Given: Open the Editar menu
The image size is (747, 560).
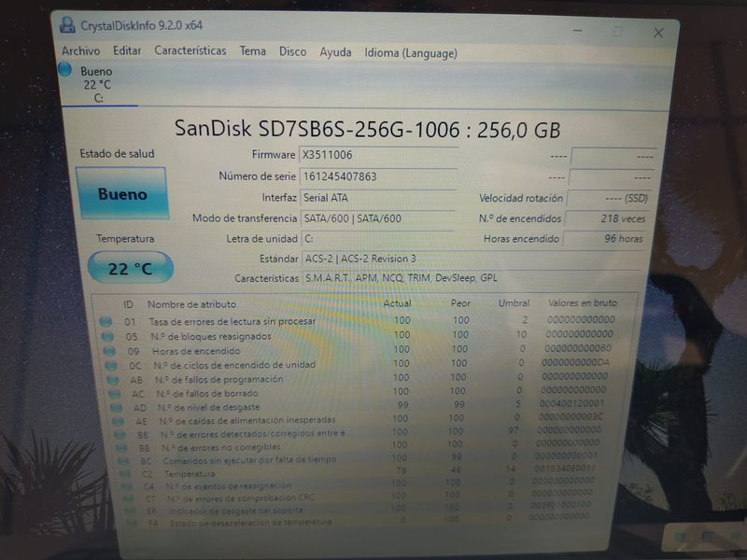Looking at the screenshot, I should coord(127,50).
